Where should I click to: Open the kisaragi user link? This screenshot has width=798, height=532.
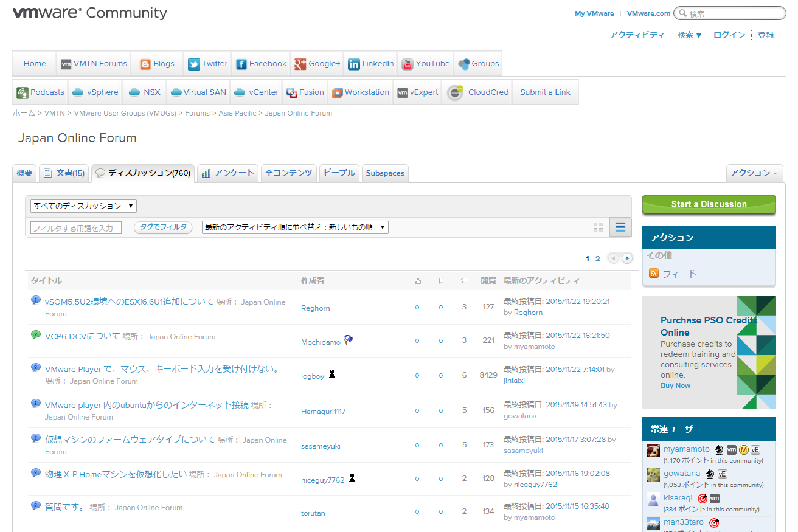click(678, 498)
